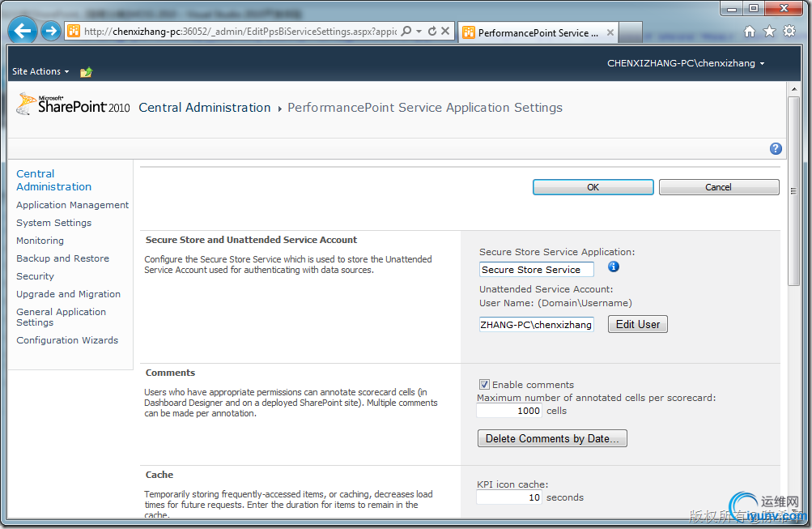Open the browser Home icon
This screenshot has width=812, height=529.
pyautogui.click(x=750, y=32)
